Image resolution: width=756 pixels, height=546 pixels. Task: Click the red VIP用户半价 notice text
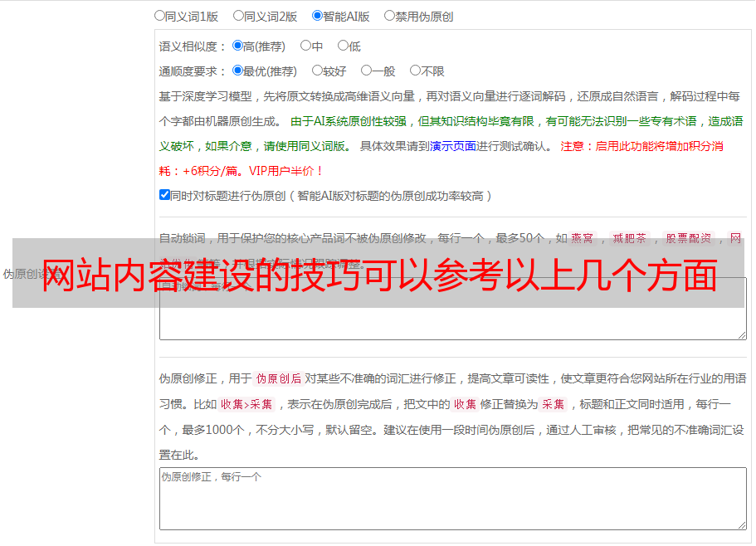point(286,171)
